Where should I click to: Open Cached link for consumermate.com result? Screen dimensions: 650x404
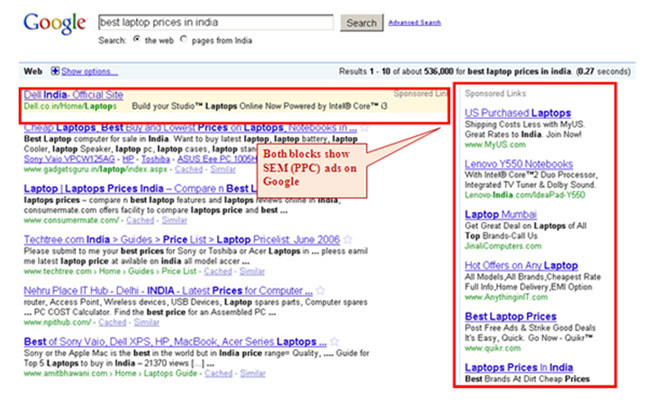click(x=140, y=220)
